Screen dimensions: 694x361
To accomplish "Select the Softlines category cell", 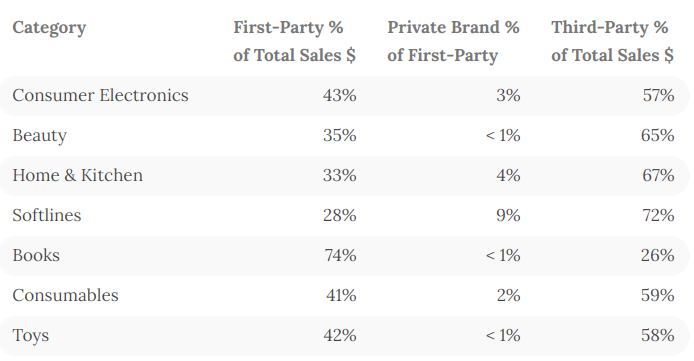I will point(47,215).
